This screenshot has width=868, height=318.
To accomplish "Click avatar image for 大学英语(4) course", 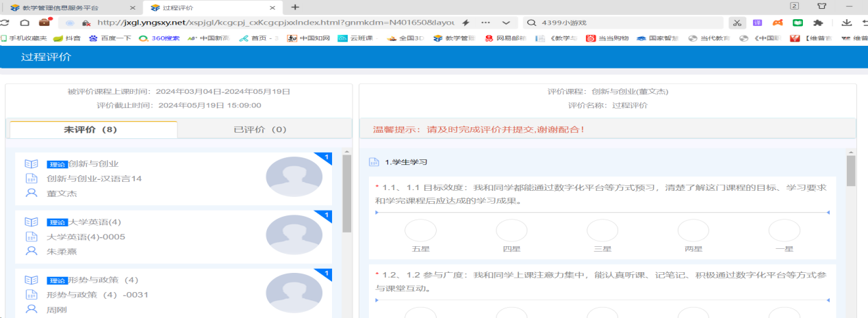I will tap(292, 236).
